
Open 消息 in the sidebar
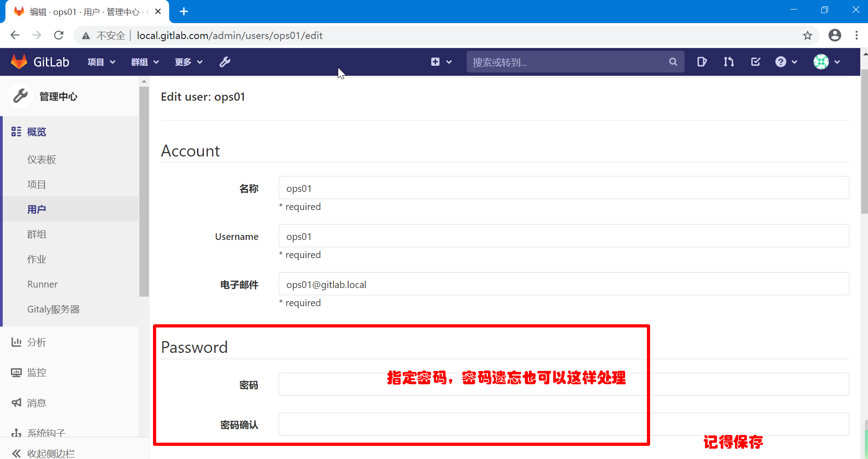(36, 403)
